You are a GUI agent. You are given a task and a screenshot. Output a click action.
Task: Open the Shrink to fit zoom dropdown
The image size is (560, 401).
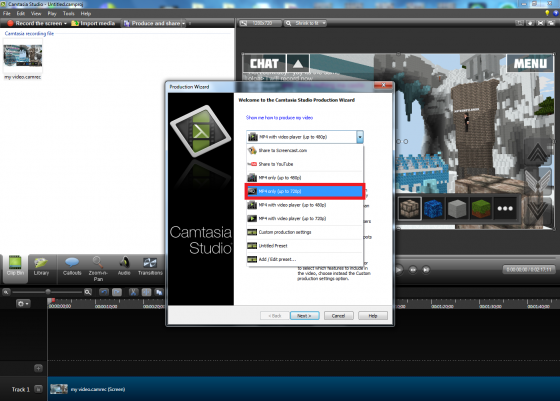pyautogui.click(x=306, y=23)
